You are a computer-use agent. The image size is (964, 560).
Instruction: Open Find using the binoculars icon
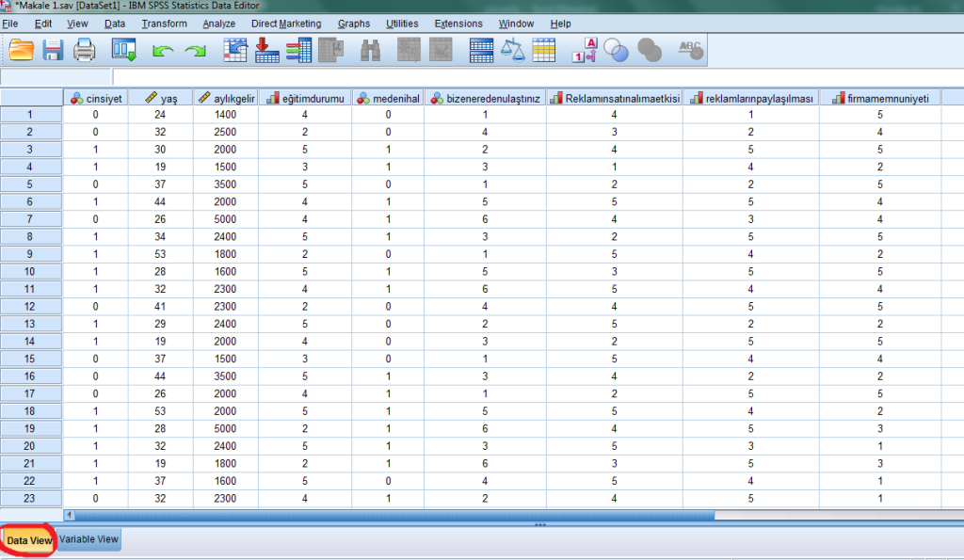point(370,50)
